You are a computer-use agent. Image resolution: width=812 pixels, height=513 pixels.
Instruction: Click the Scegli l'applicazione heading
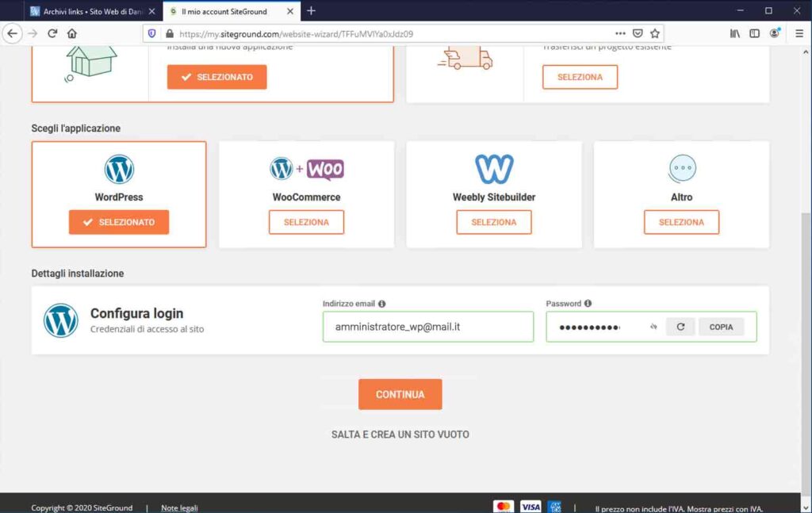click(x=75, y=128)
